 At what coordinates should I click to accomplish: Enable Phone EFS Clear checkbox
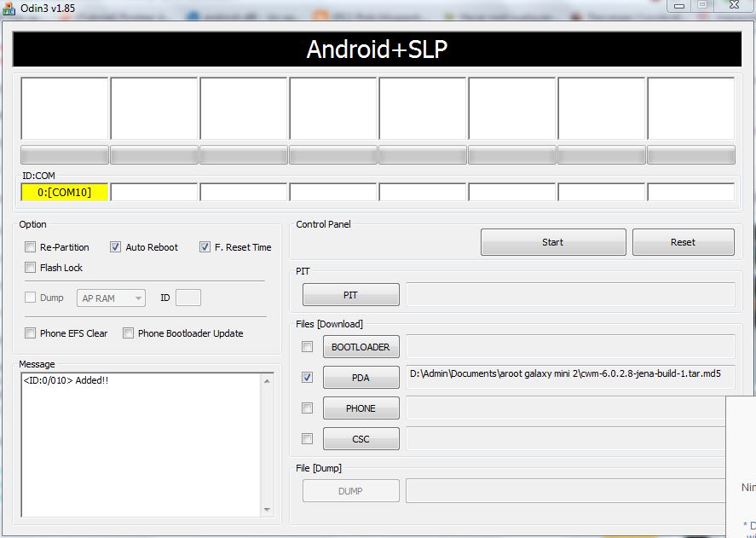coord(30,333)
